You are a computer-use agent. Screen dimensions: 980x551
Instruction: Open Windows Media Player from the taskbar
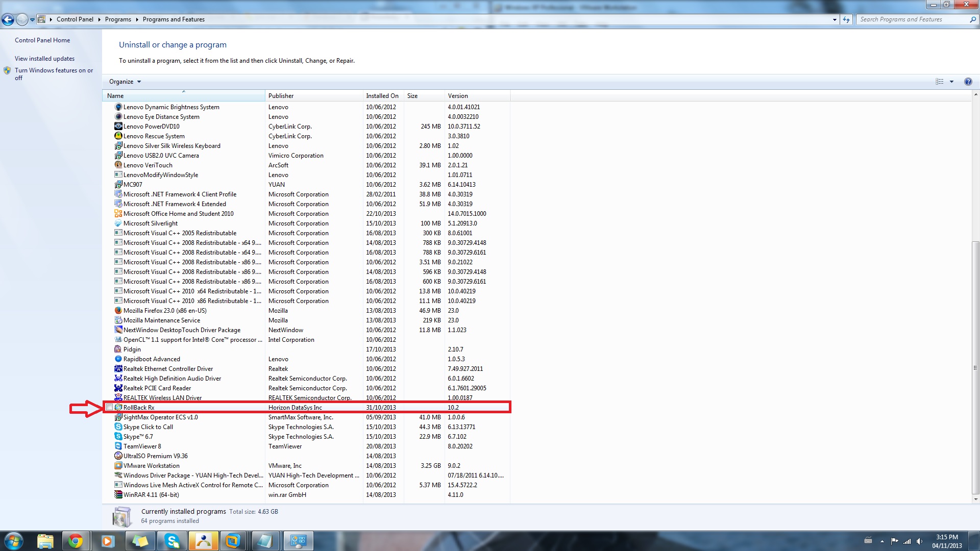(x=107, y=541)
